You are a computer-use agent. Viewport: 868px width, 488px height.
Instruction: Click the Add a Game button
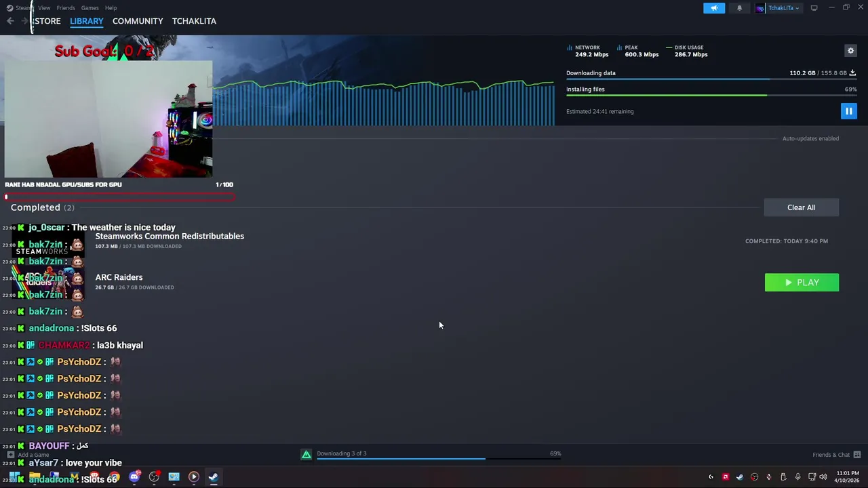(x=28, y=455)
